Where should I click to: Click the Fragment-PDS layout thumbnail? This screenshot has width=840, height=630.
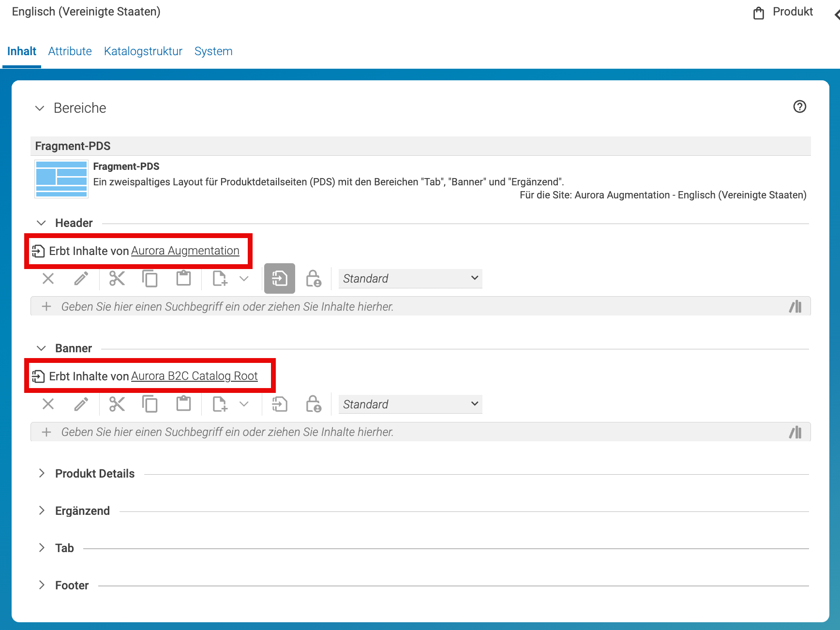click(61, 179)
